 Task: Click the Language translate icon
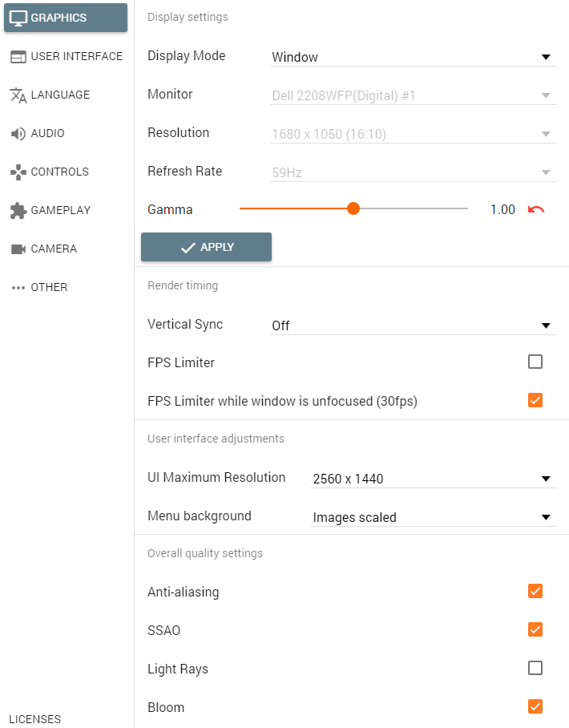(18, 95)
